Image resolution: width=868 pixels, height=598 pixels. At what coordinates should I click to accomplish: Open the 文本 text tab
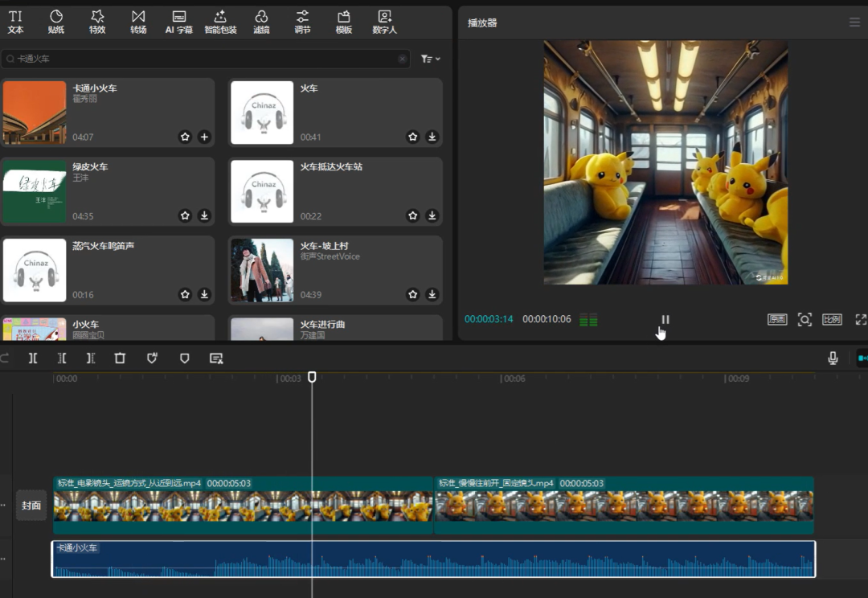point(15,23)
